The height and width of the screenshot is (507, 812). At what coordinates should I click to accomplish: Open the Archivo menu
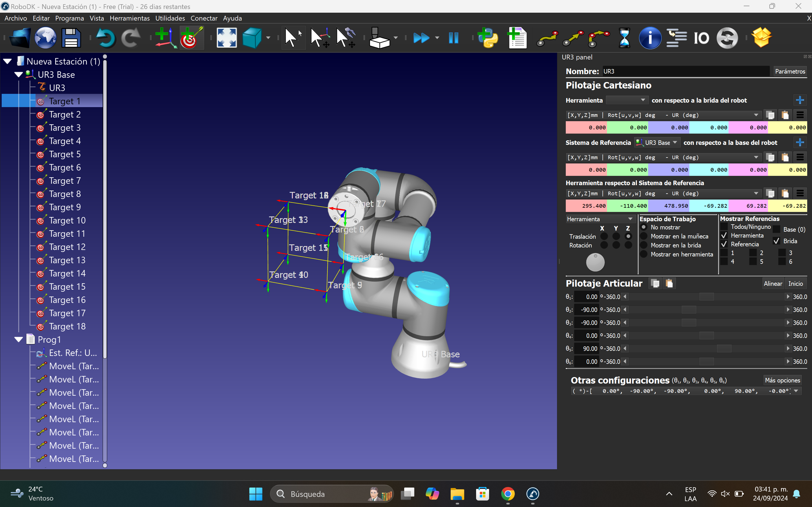click(x=16, y=18)
